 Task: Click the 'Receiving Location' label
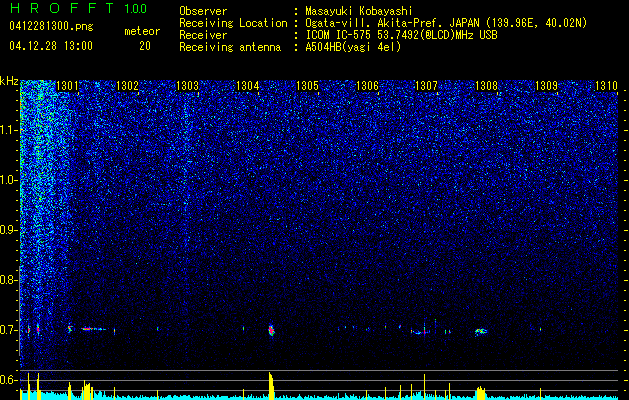(233, 23)
